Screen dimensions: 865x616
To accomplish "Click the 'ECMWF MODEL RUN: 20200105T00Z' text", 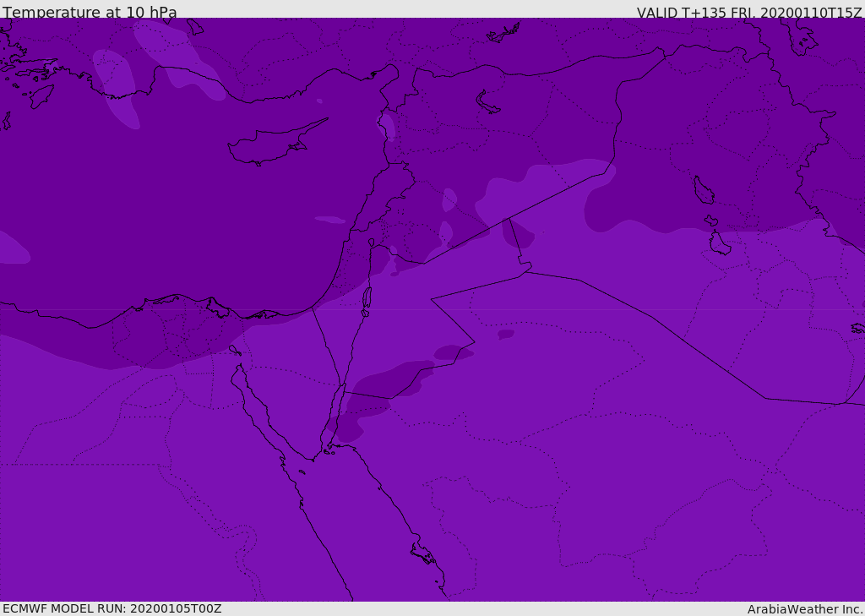I will [x=112, y=608].
